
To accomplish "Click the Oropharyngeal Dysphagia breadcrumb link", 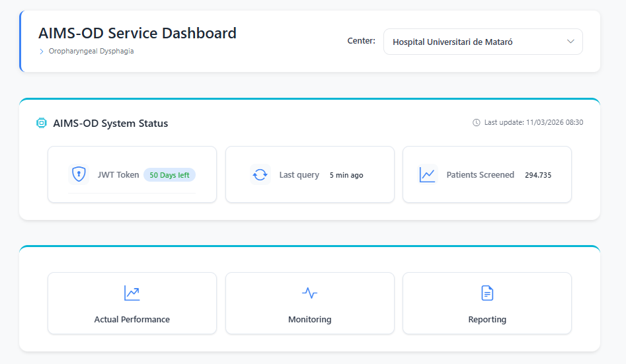I will [91, 51].
